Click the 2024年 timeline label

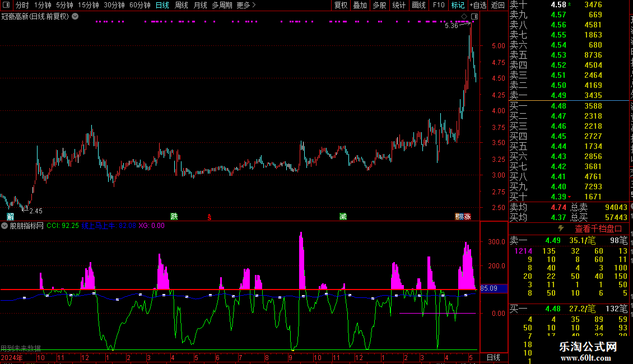click(x=12, y=357)
